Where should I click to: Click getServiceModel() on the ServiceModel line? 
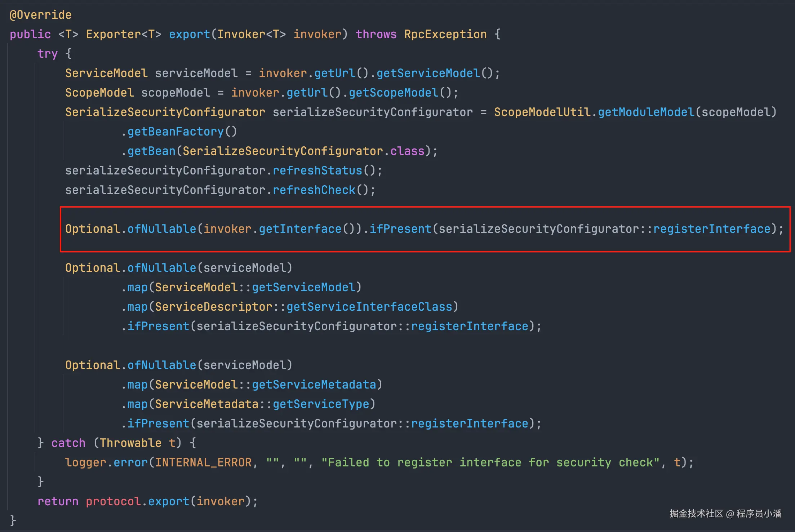click(435, 73)
